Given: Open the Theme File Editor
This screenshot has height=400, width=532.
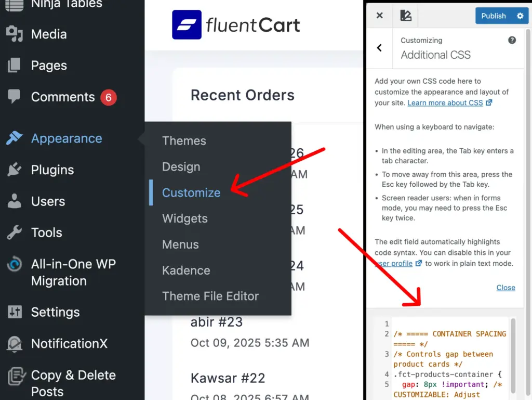Looking at the screenshot, I should pos(210,296).
